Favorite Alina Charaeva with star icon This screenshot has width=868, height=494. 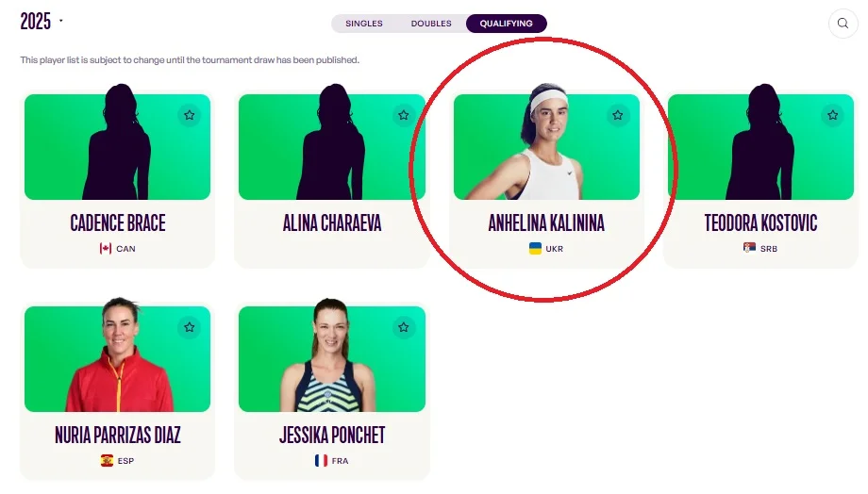[x=404, y=115]
